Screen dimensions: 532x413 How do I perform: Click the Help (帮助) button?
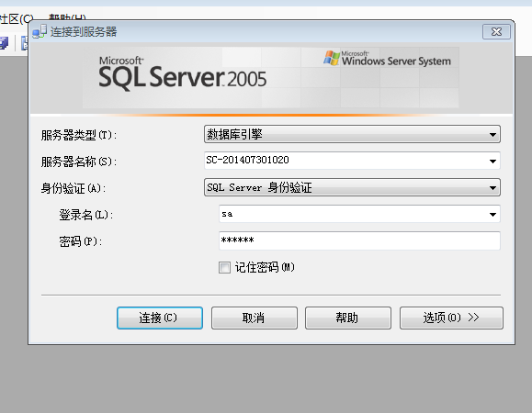(x=348, y=318)
